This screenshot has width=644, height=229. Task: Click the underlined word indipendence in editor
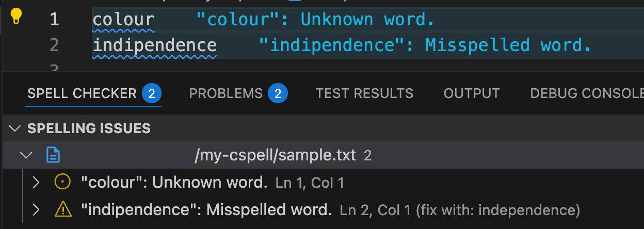click(154, 45)
